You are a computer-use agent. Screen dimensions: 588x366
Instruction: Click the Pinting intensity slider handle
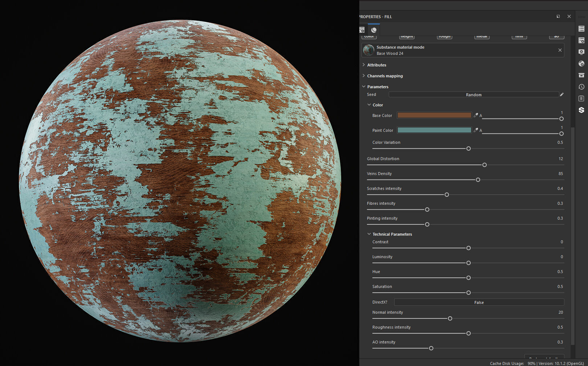click(x=427, y=224)
